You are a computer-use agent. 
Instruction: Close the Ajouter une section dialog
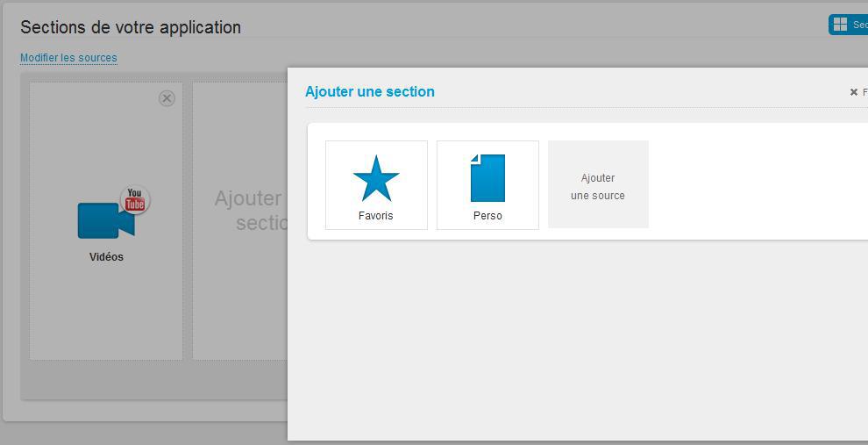click(855, 92)
